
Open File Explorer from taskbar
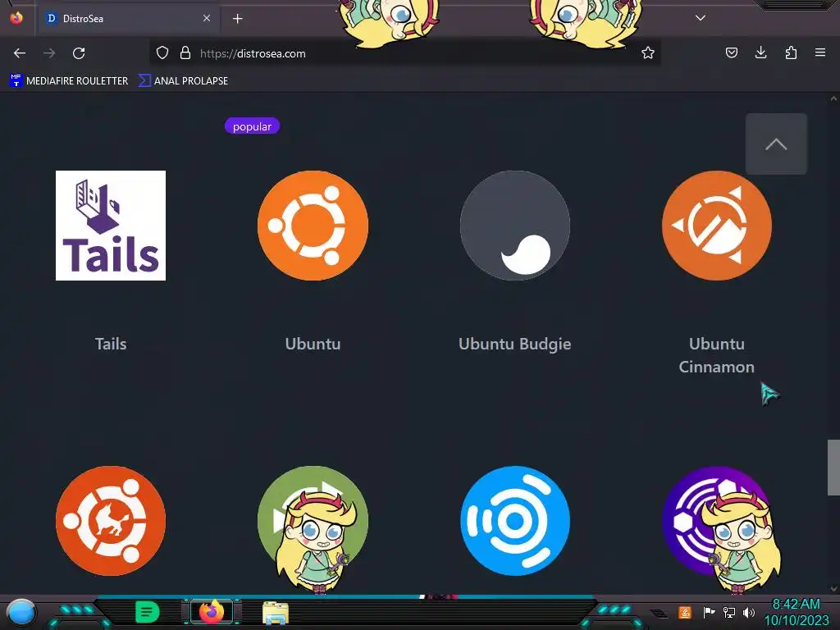(x=276, y=613)
